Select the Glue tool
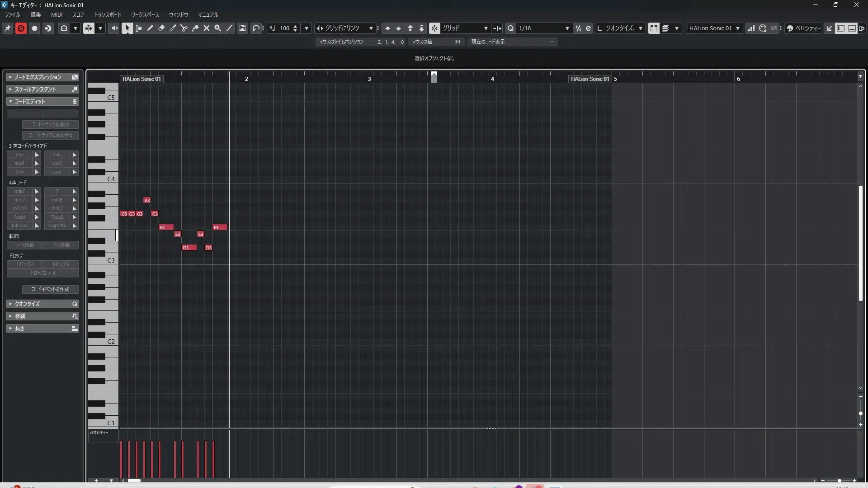 pyautogui.click(x=195, y=28)
